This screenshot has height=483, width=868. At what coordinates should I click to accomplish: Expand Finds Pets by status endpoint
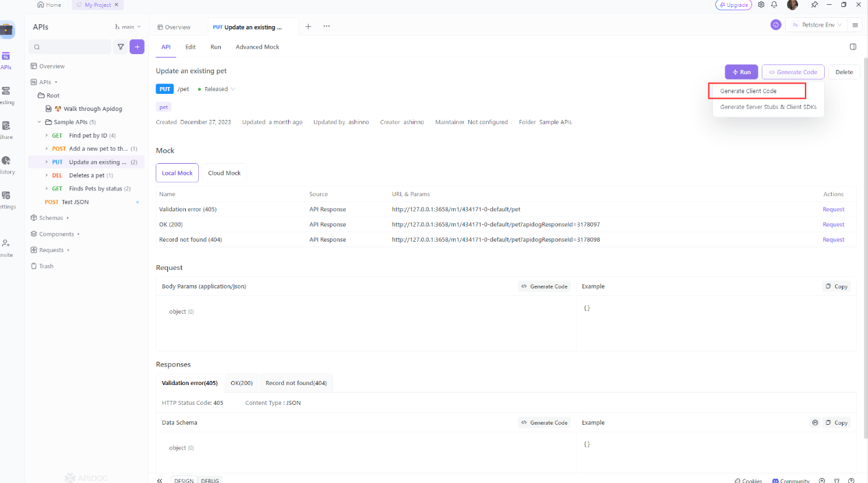47,188
